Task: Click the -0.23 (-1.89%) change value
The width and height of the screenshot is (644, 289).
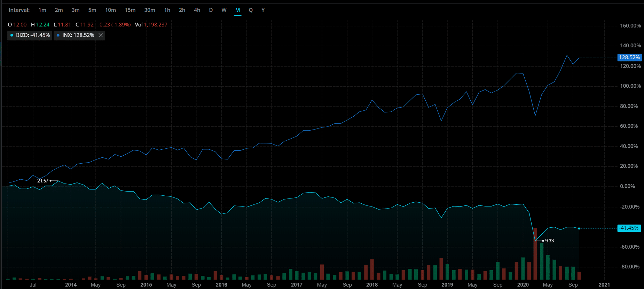Action: pyautogui.click(x=114, y=25)
